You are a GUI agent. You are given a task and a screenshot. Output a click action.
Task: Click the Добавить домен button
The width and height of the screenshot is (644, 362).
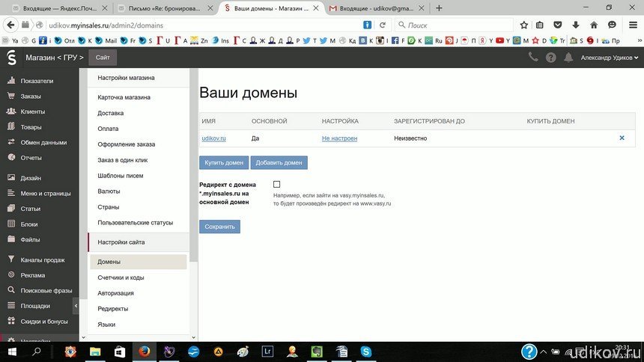tap(279, 162)
